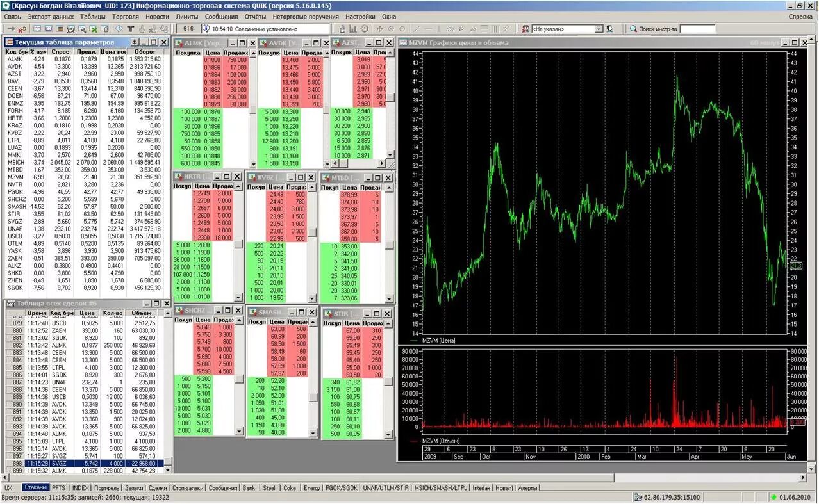Click the down-arrow icon in parameters table title
819x504 pixels.
click(135, 42)
